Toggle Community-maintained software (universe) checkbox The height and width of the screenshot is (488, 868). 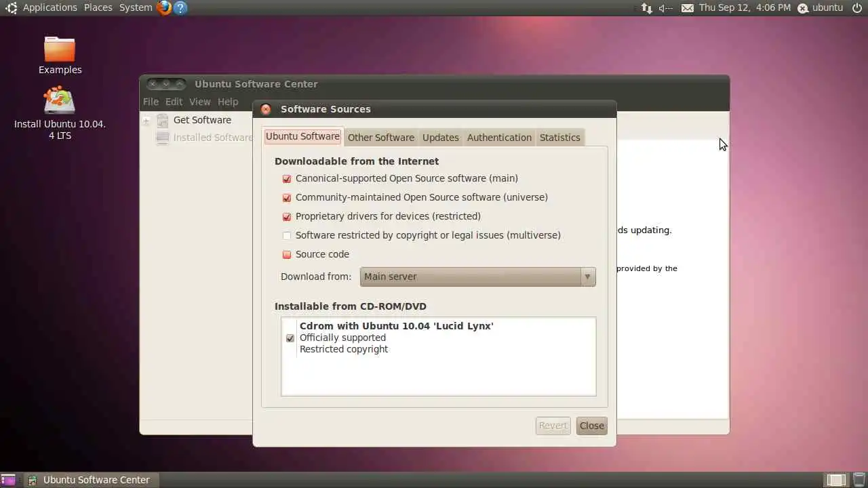click(x=287, y=198)
